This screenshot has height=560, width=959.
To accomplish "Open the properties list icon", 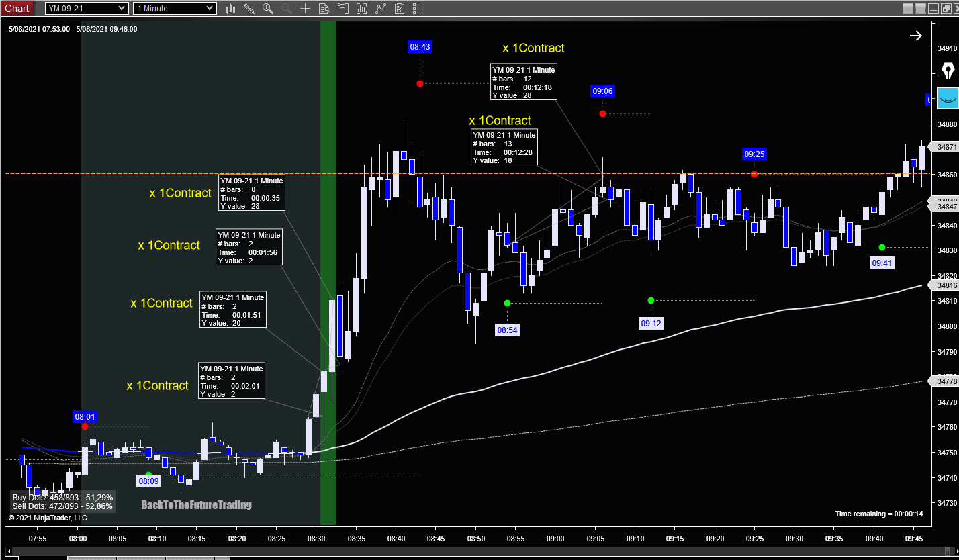I will click(418, 9).
